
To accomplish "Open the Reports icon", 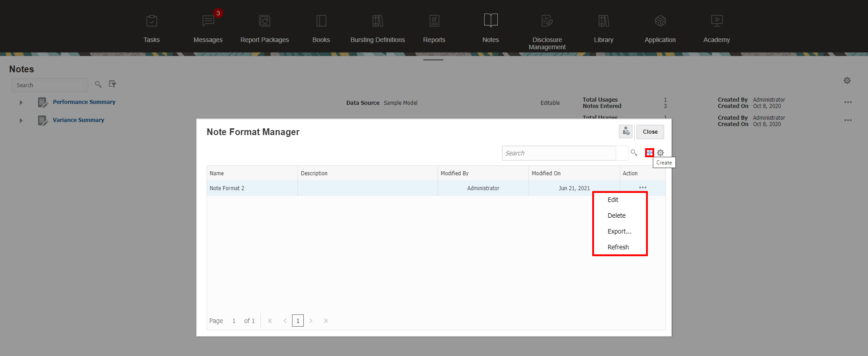I will [x=434, y=21].
